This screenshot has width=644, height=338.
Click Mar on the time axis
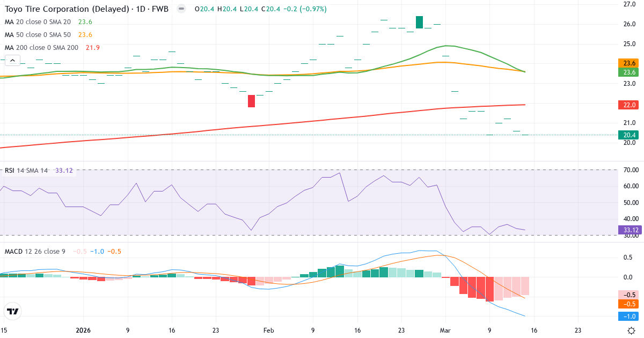coord(446,330)
